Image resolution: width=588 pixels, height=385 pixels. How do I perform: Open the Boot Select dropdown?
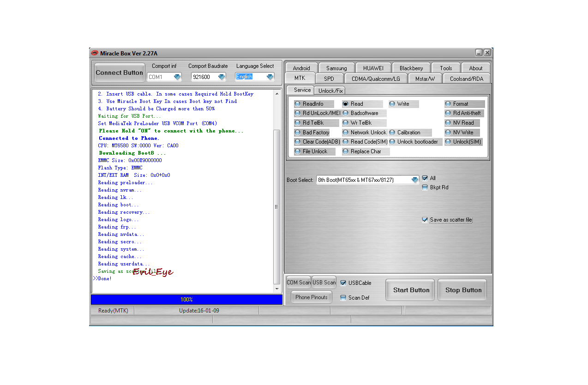click(414, 180)
